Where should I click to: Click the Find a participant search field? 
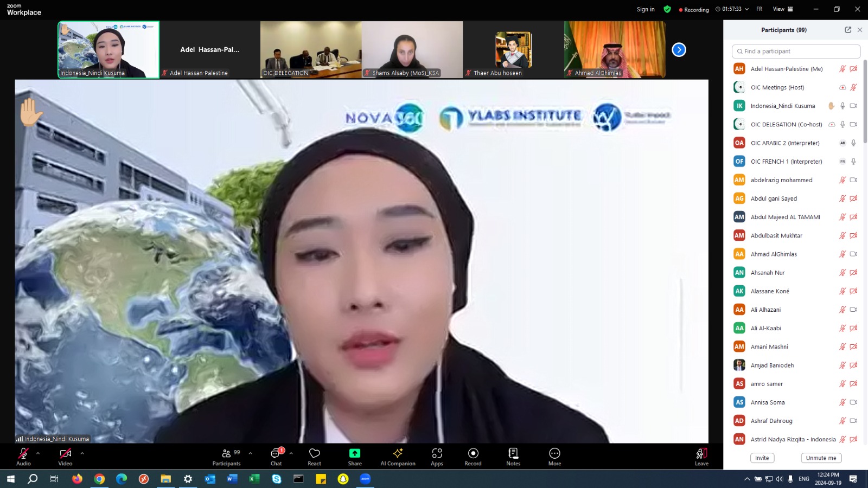[x=796, y=52]
